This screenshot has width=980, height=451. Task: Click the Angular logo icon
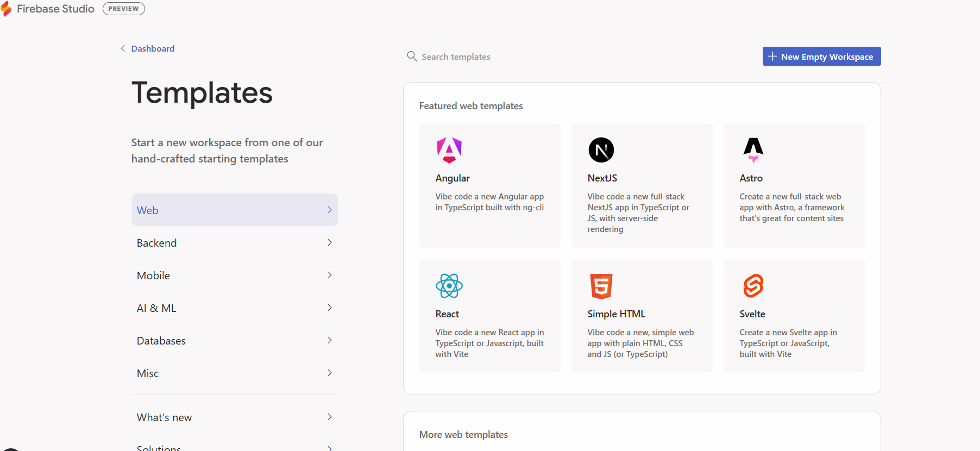[449, 150]
